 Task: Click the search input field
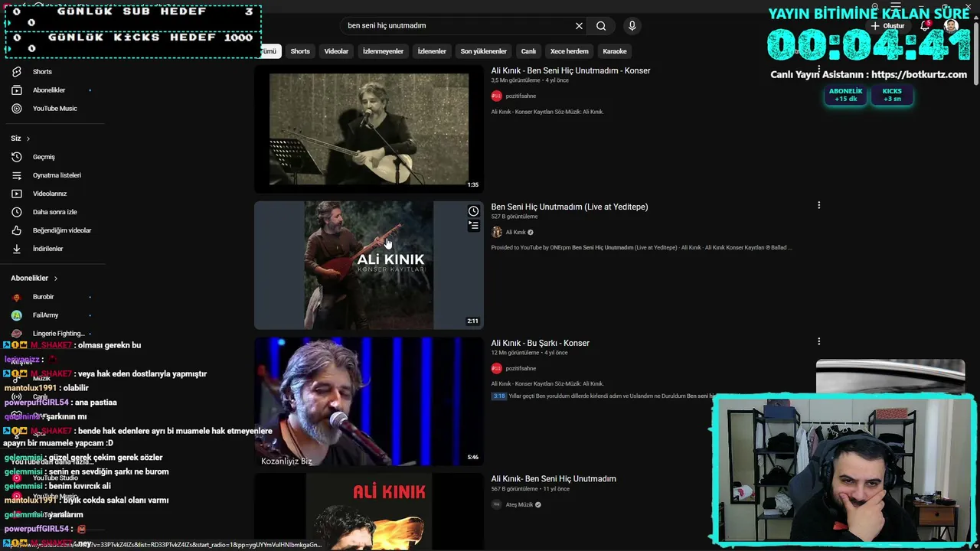pyautogui.click(x=458, y=26)
